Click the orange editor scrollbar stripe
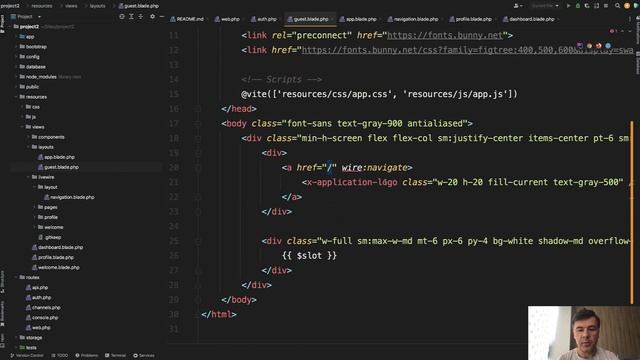The width and height of the screenshot is (640, 360). click(632, 212)
